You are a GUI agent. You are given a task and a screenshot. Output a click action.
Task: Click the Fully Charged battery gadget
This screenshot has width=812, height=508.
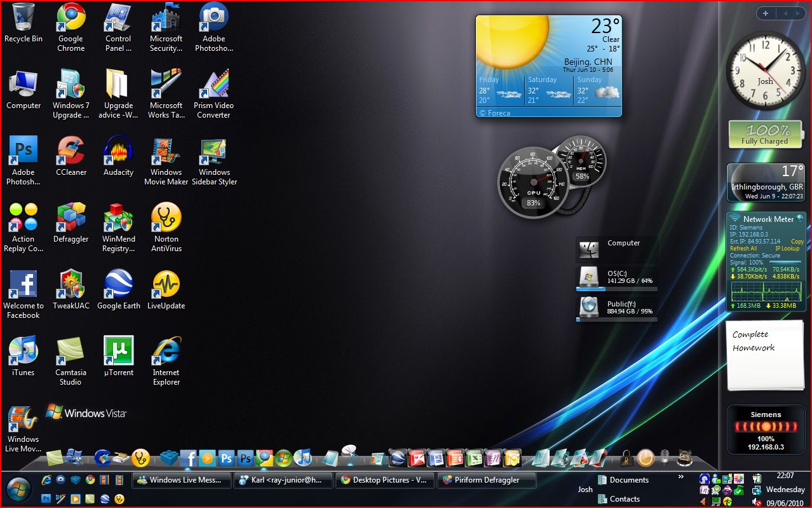click(x=765, y=134)
